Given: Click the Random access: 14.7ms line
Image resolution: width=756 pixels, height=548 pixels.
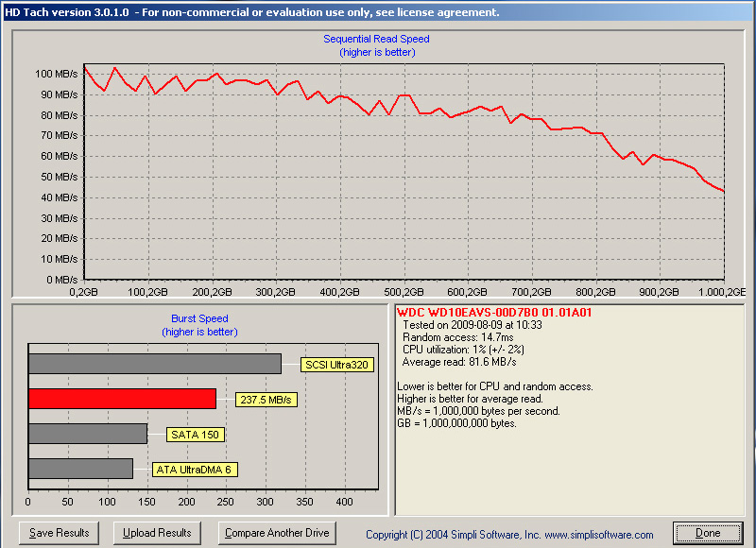Looking at the screenshot, I should click(458, 337).
